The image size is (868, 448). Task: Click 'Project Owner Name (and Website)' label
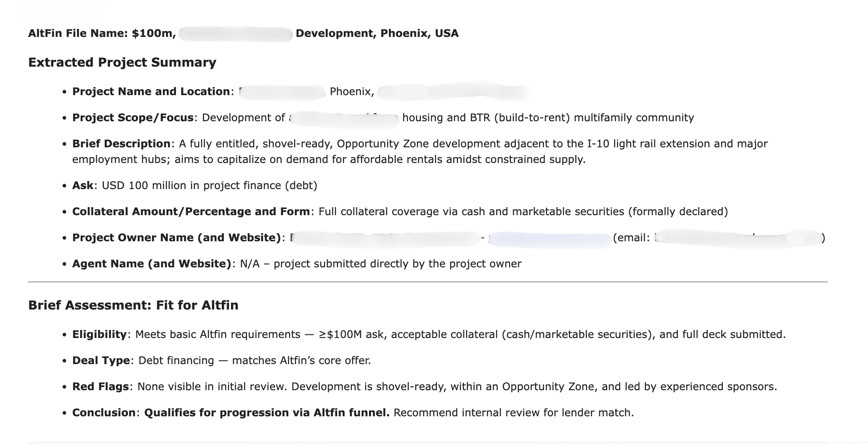click(176, 238)
